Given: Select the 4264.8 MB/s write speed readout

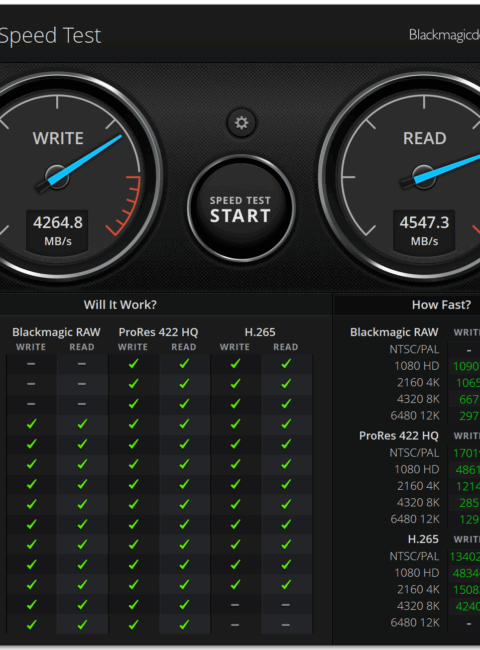Looking at the screenshot, I should coord(58,230).
